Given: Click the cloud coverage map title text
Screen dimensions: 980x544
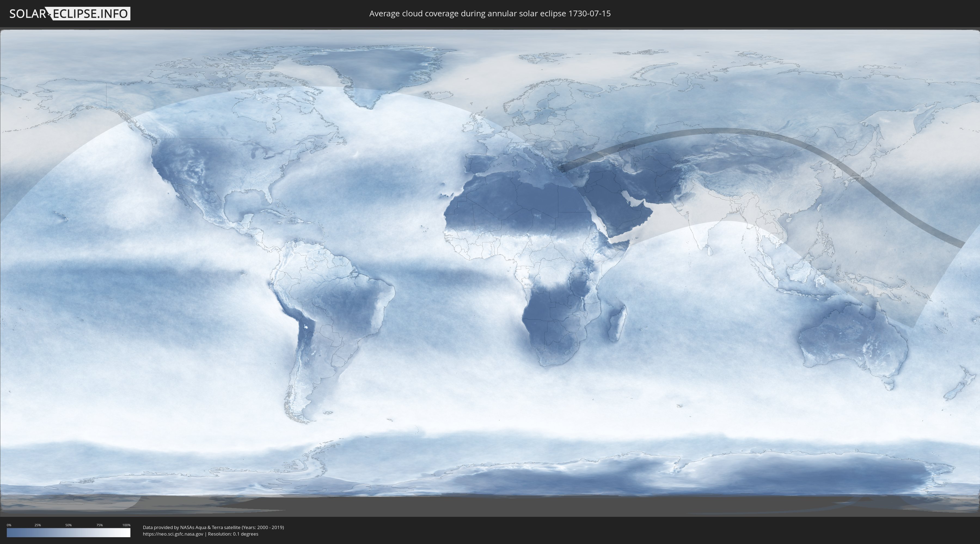Looking at the screenshot, I should 490,14.
